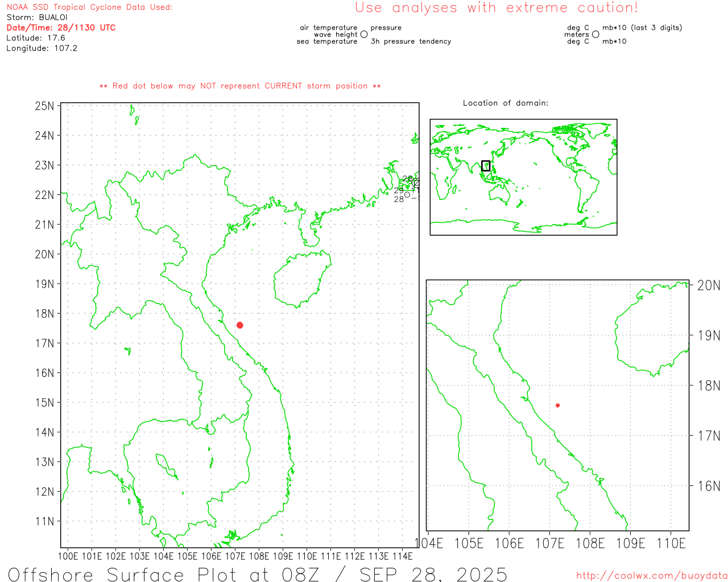Viewport: 728px width, 582px height.
Task: Click the "Storm: BUALOI" label
Action: [37, 17]
